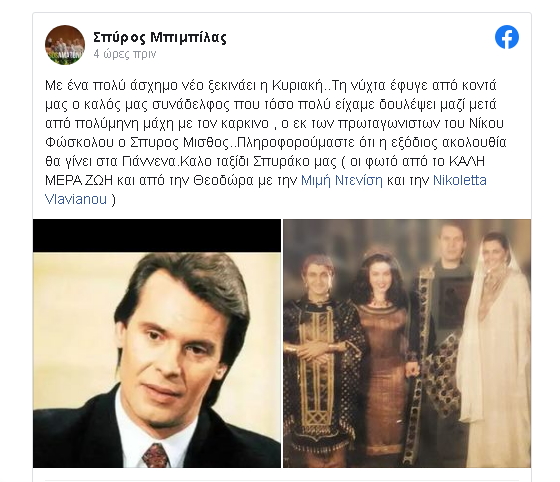Screen dimensions: 560x482
Task: Open the costumed group photo
Action: pyautogui.click(x=407, y=343)
